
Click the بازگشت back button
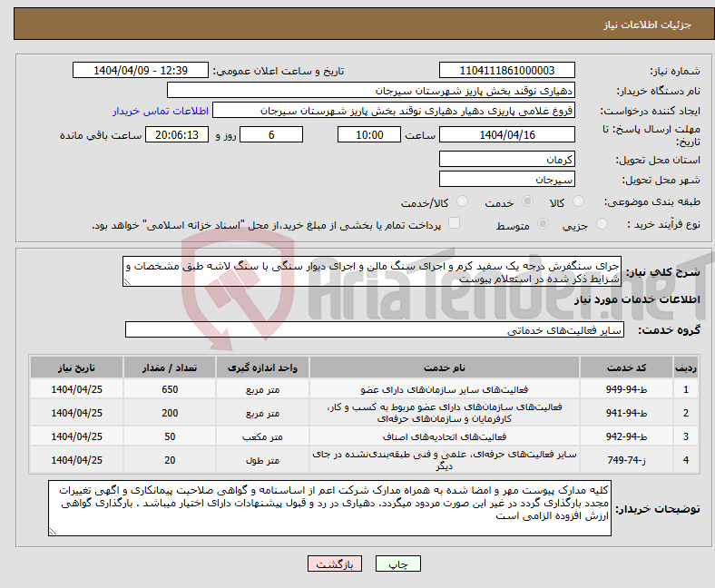click(335, 563)
